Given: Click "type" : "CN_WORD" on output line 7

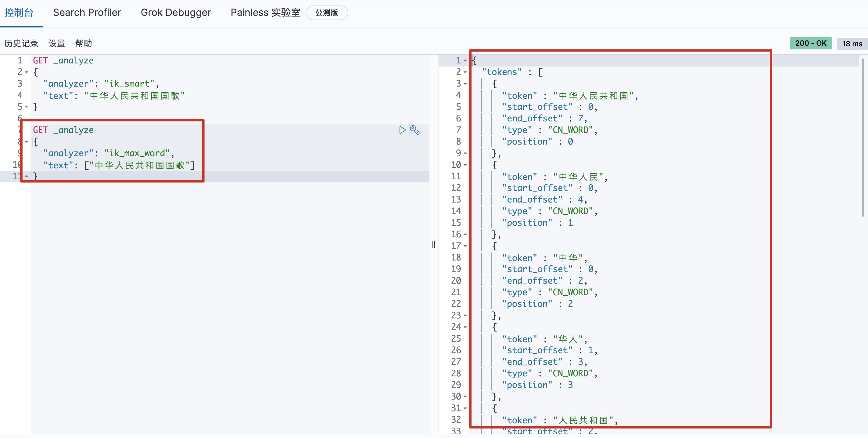Looking at the screenshot, I should 547,130.
